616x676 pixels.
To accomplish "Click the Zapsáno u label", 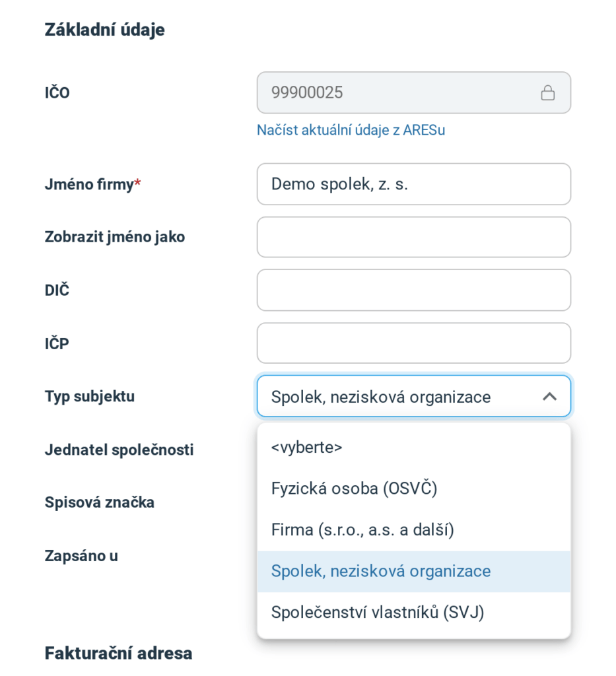I will pos(81,556).
